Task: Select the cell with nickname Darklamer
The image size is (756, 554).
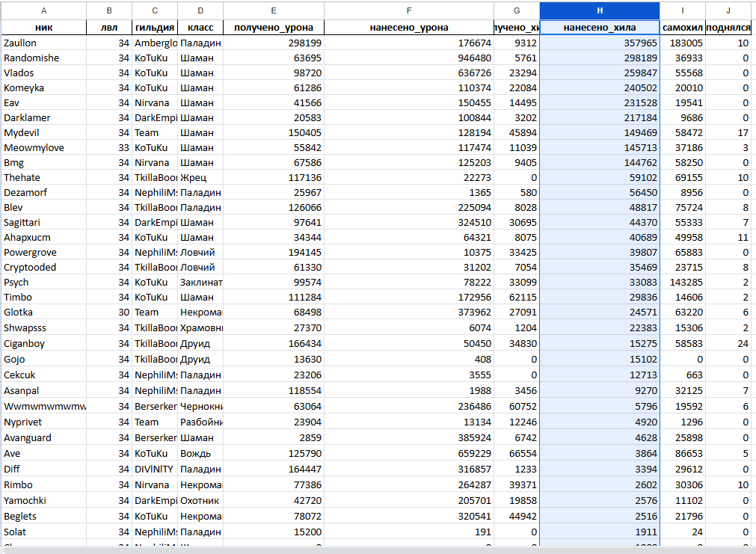Action: click(x=43, y=117)
